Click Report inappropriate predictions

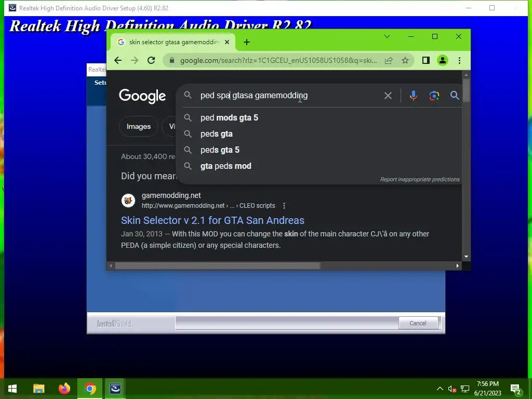[x=420, y=179]
